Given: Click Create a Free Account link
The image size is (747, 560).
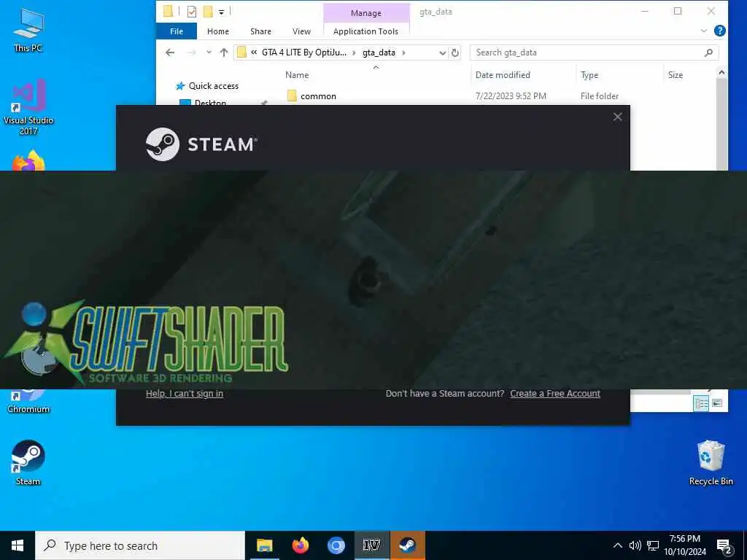Looking at the screenshot, I should pos(555,393).
